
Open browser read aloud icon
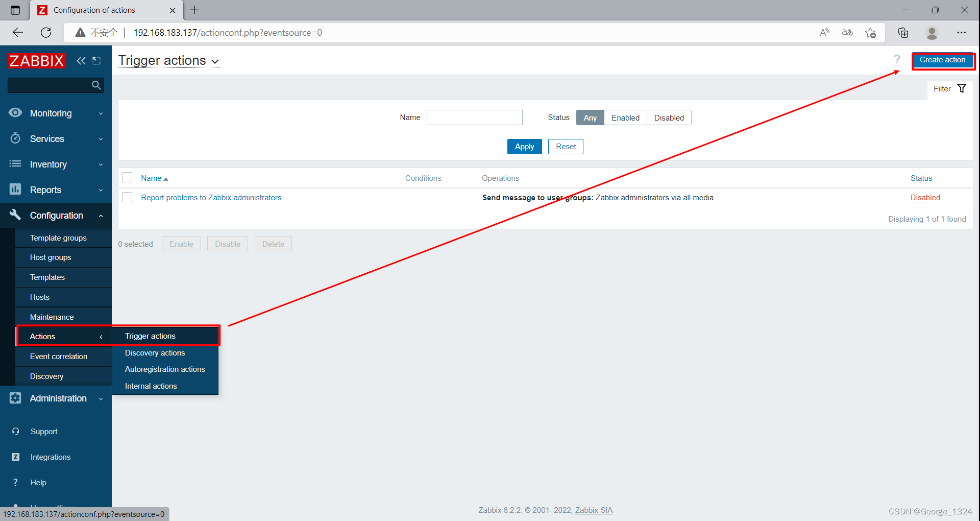(x=824, y=33)
